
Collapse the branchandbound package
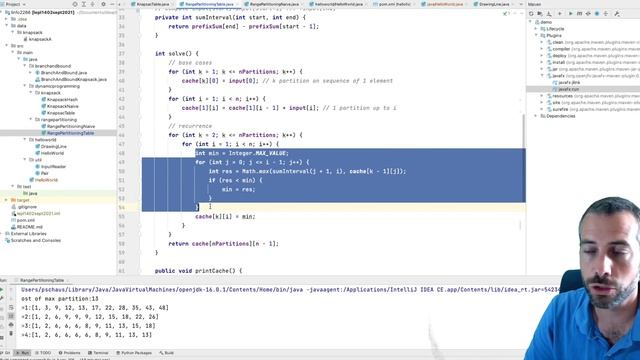coord(24,66)
